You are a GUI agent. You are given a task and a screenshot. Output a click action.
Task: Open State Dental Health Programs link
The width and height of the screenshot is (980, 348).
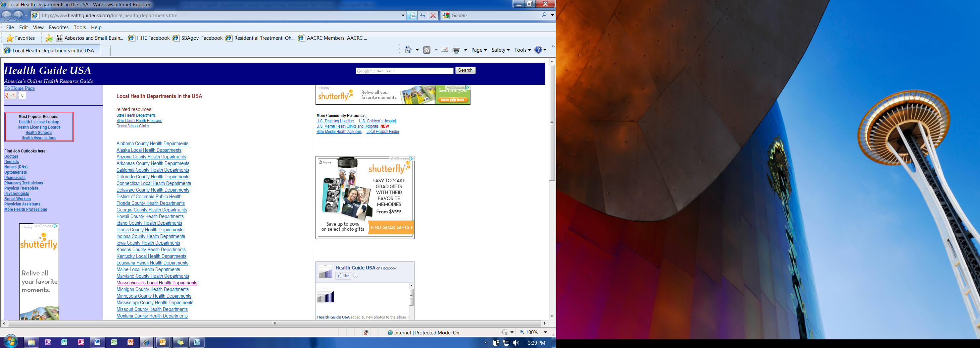point(139,121)
